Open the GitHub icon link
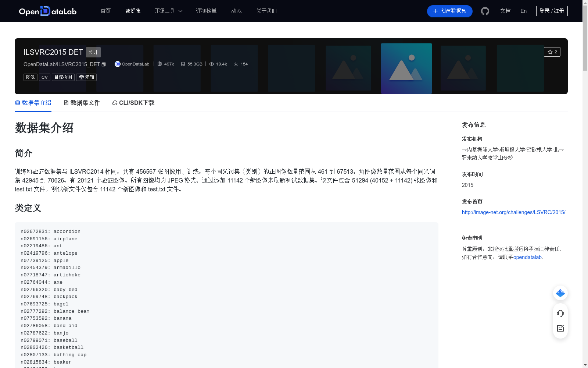Image resolution: width=588 pixels, height=368 pixels. (485, 11)
